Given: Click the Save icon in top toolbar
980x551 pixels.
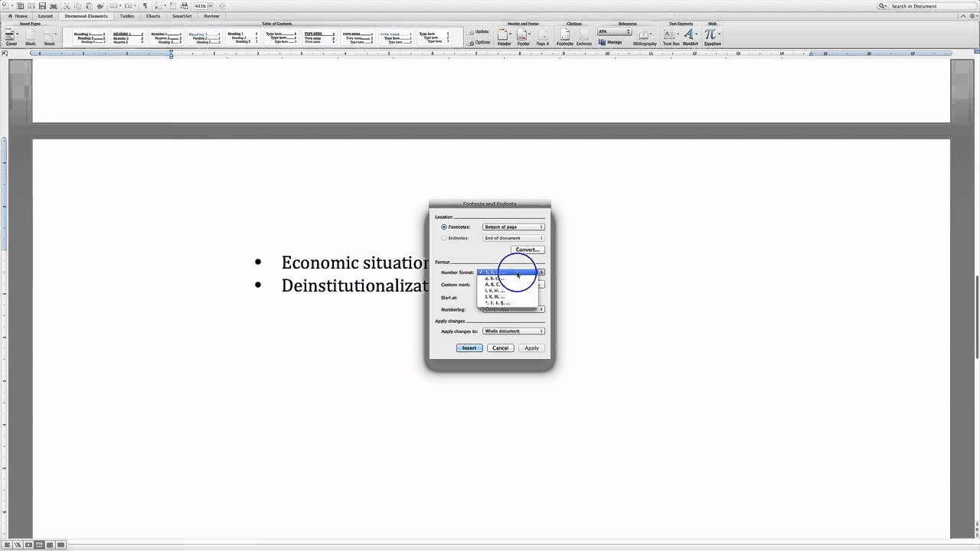Looking at the screenshot, I should coord(42,6).
